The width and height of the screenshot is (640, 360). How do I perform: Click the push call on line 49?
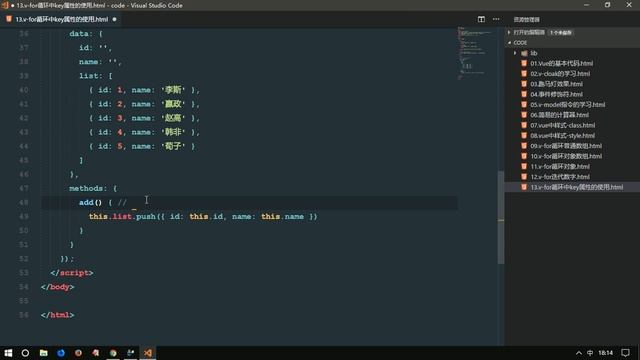tap(146, 217)
